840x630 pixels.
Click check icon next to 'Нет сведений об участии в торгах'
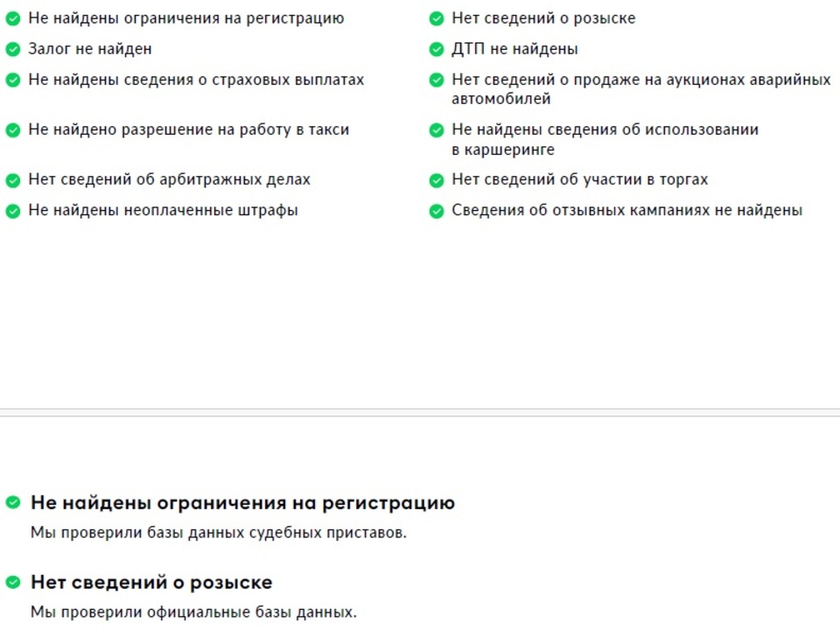click(437, 180)
